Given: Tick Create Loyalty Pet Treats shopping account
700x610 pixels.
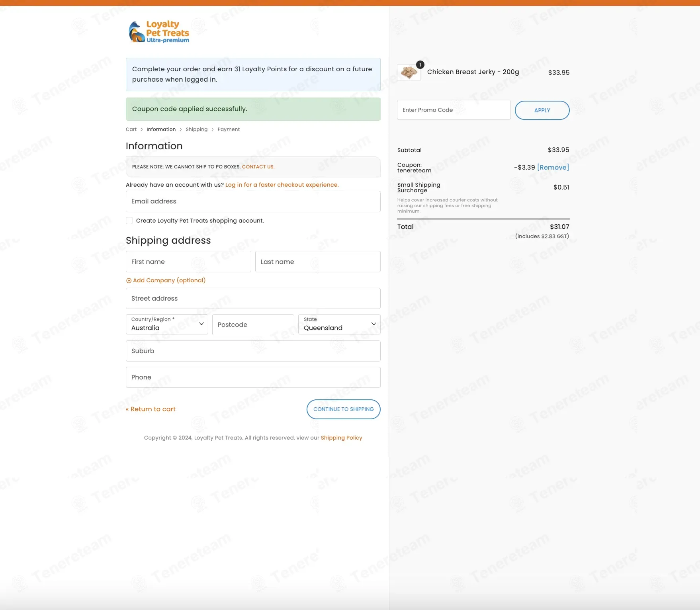Looking at the screenshot, I should (129, 221).
